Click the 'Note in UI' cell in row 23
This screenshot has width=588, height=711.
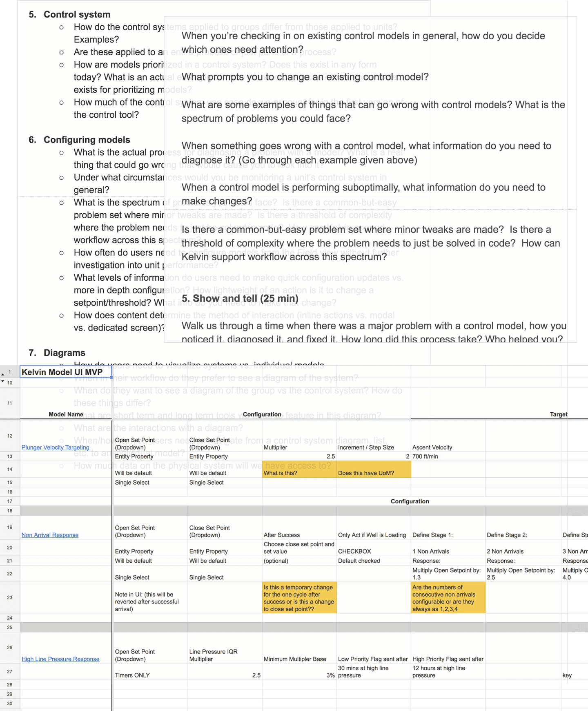click(x=150, y=598)
